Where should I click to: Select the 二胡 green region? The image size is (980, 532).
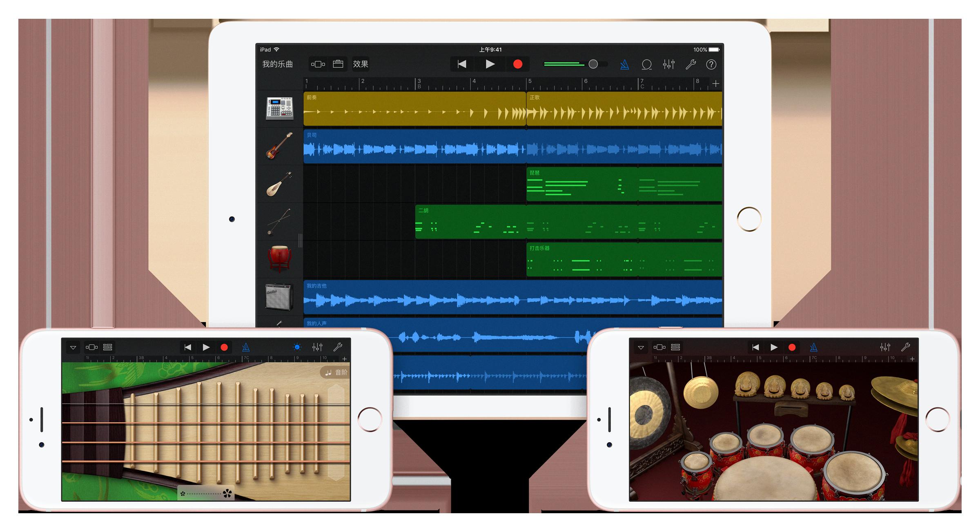point(569,222)
